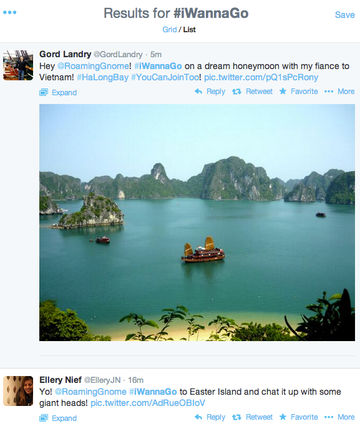The height and width of the screenshot is (427, 360).
Task: Select the List view option
Action: [x=189, y=30]
